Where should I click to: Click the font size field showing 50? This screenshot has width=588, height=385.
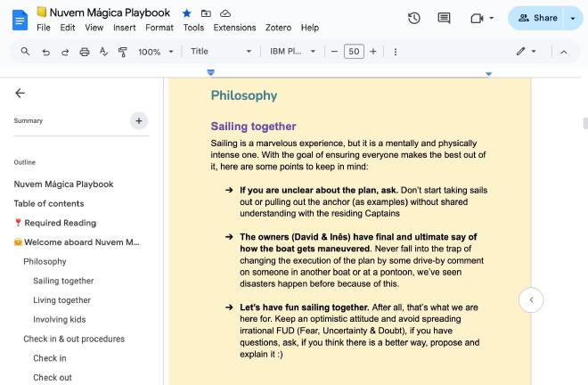(354, 52)
